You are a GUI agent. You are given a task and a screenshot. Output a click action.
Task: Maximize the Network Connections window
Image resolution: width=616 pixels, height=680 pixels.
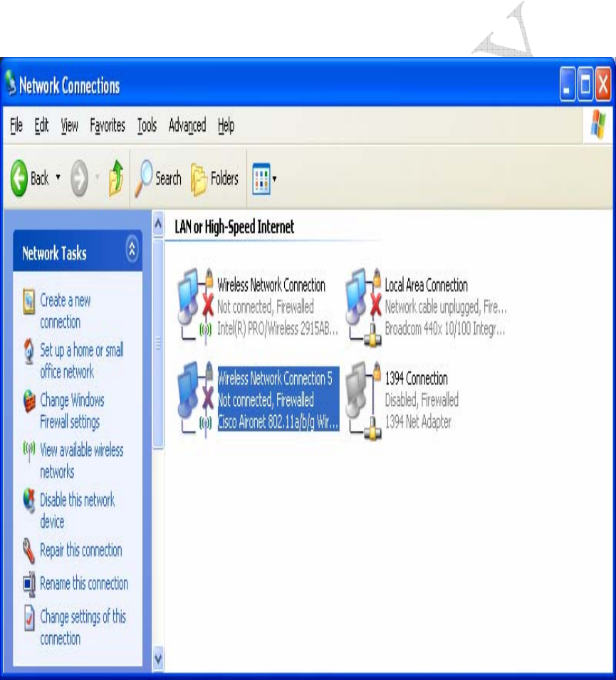(585, 84)
